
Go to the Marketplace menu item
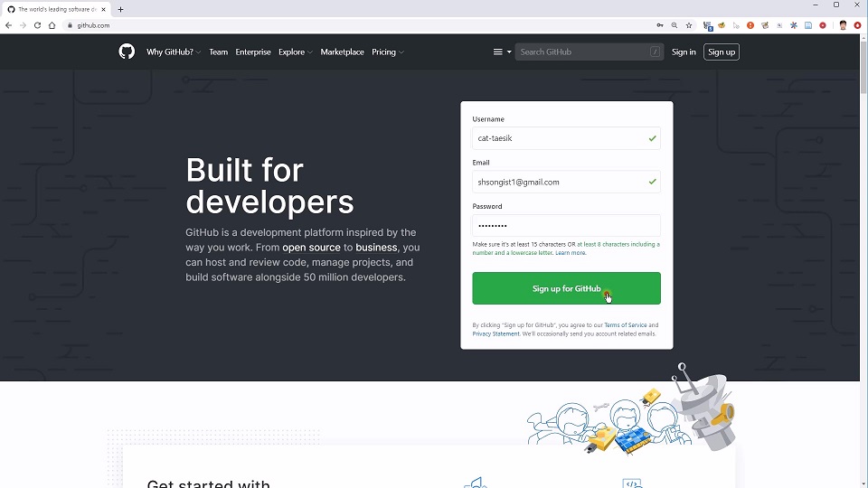(342, 52)
